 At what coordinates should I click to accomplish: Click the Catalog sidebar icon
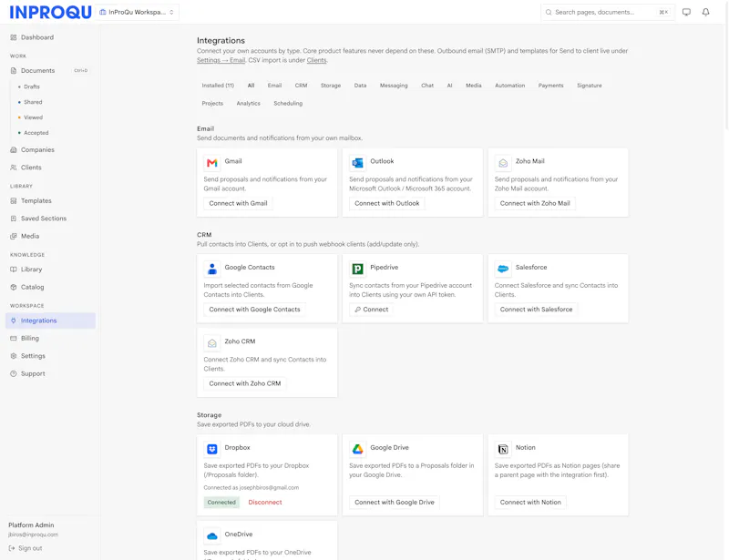14,287
